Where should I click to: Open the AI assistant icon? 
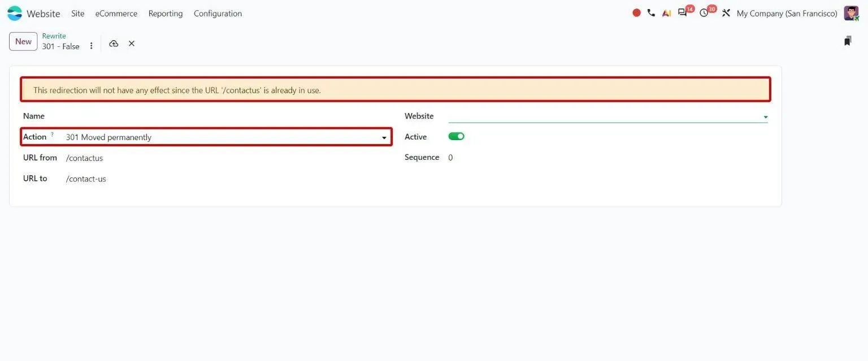(667, 13)
